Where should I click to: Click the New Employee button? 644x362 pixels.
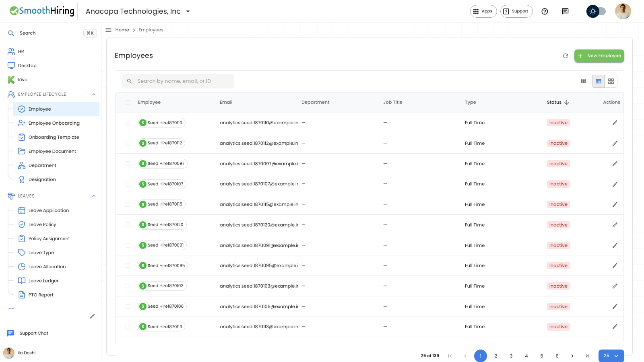[599, 56]
